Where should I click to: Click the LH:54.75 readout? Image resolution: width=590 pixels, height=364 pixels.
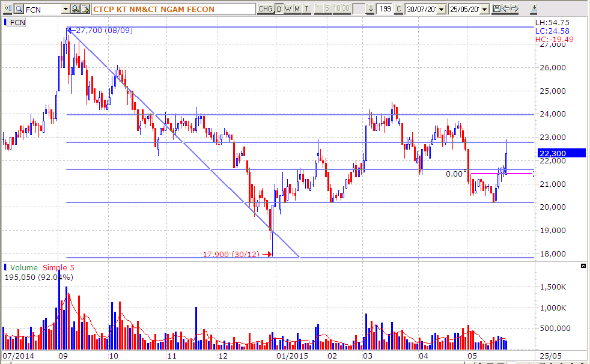[552, 23]
